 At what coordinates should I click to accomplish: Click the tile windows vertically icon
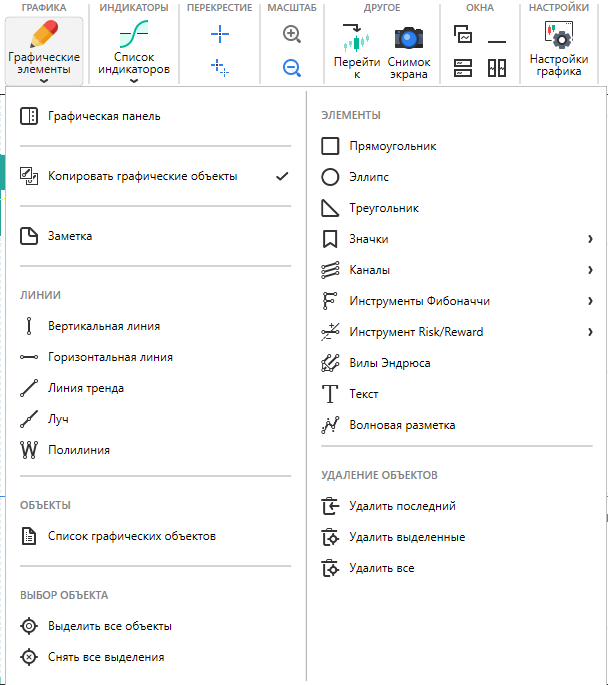click(x=497, y=68)
